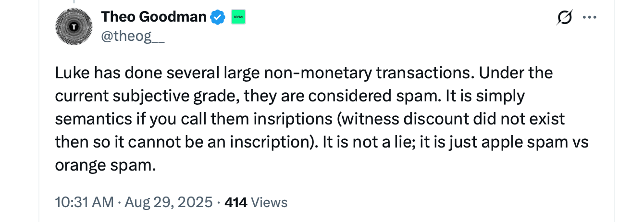This screenshot has width=644, height=222.
Task: Click the Theo Goodman display name
Action: tap(154, 17)
